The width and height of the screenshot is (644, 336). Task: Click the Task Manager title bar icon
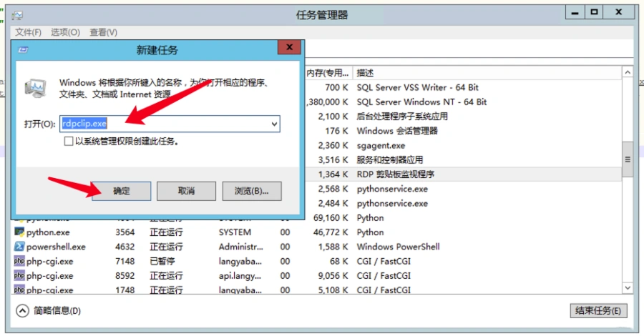(17, 16)
